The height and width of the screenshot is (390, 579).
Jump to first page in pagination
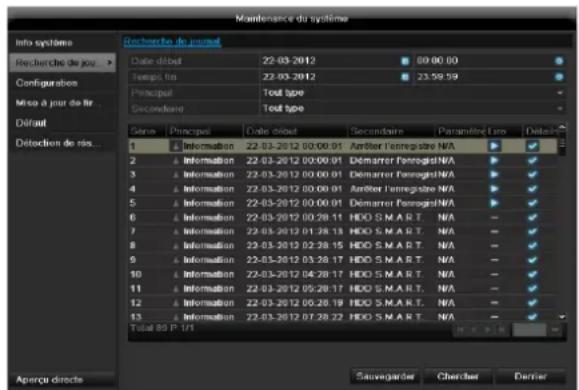[460, 330]
